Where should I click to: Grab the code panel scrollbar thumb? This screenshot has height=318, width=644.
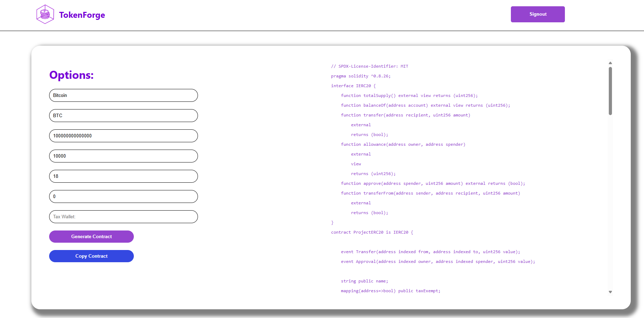[x=610, y=91]
